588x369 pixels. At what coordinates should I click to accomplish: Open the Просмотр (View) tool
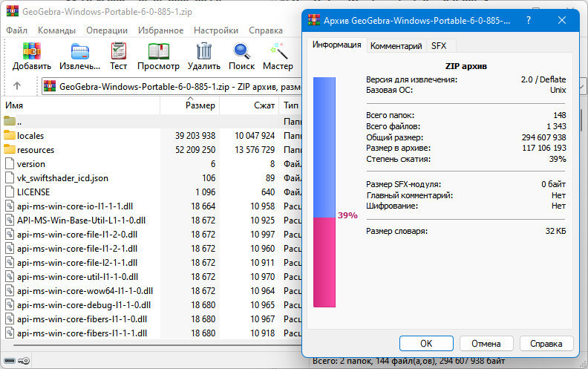pos(158,51)
